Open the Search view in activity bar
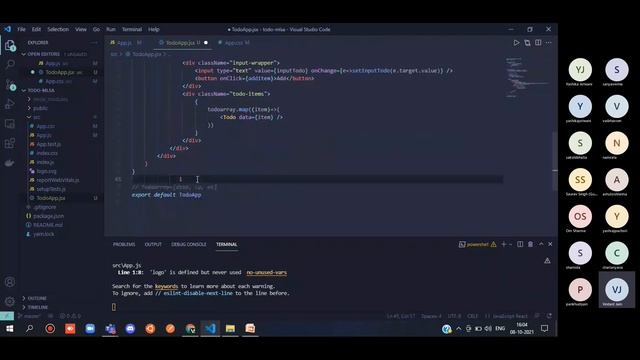The image size is (640, 360). click(x=10, y=64)
